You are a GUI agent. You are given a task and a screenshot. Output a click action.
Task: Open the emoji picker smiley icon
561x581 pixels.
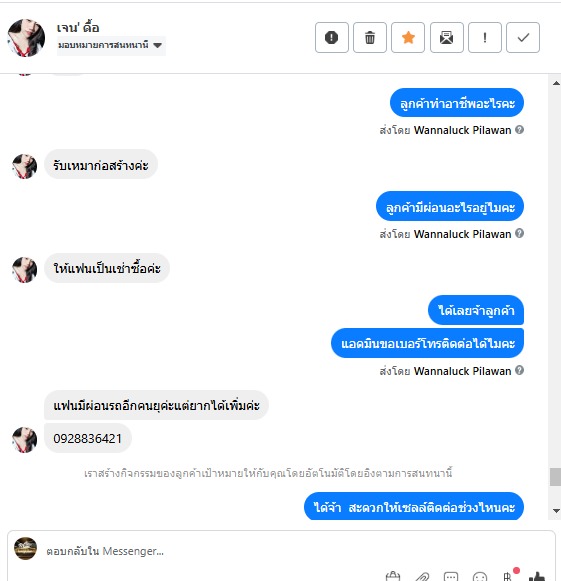(x=479, y=577)
